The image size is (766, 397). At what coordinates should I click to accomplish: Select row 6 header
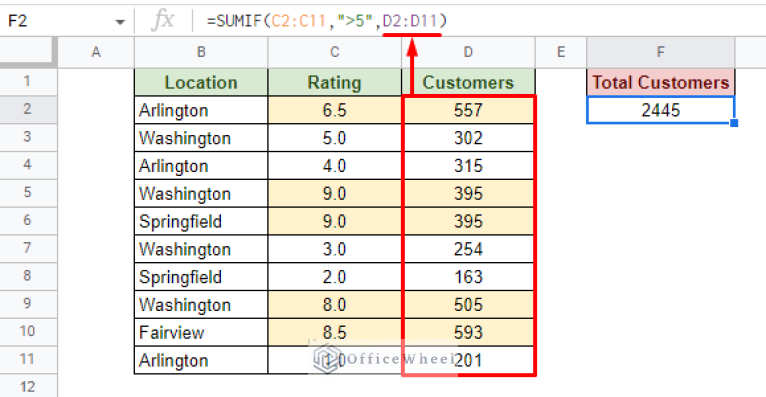[28, 221]
